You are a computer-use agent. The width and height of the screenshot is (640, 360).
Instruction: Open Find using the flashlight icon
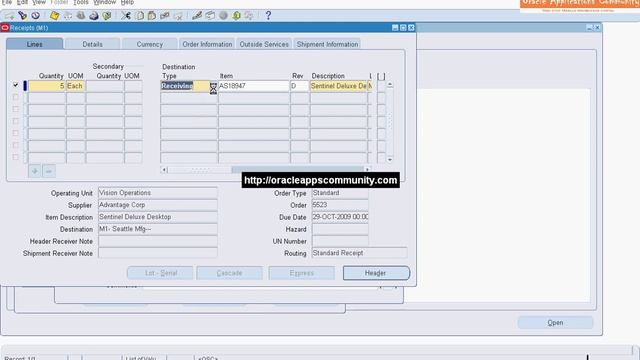[x=22, y=16]
